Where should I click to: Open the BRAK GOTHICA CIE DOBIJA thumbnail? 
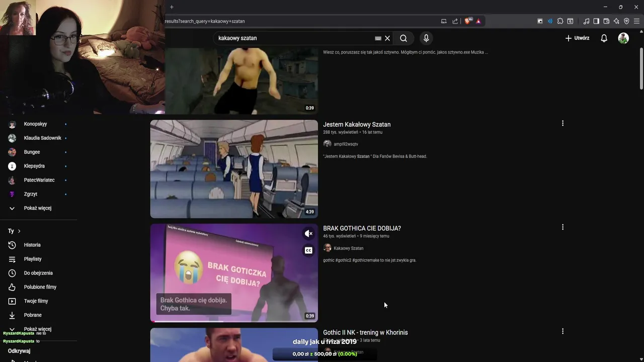click(234, 273)
